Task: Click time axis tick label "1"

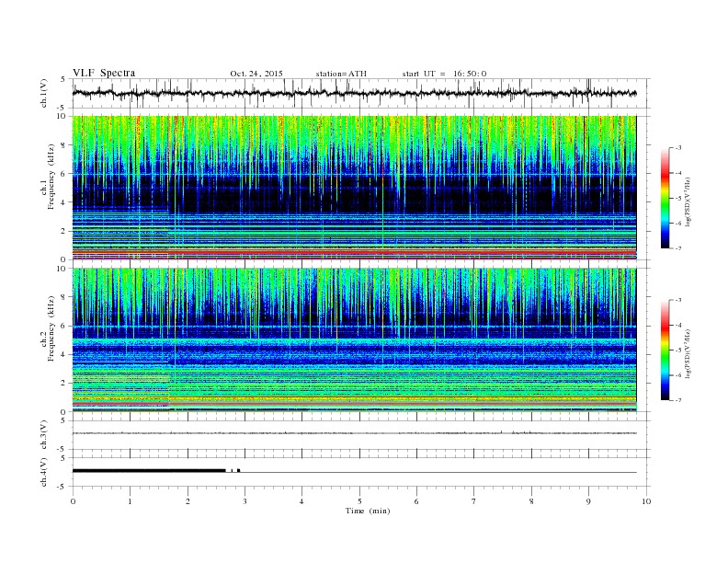Action: coord(130,501)
